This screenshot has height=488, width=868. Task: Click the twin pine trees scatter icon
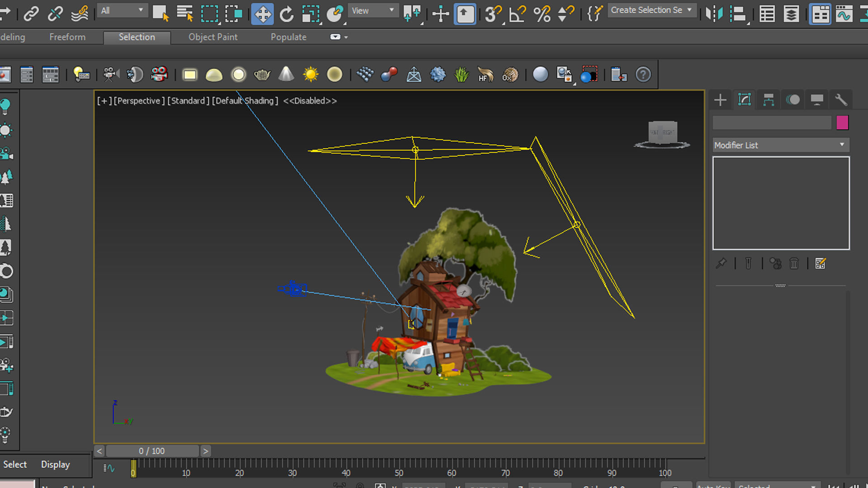6,177
